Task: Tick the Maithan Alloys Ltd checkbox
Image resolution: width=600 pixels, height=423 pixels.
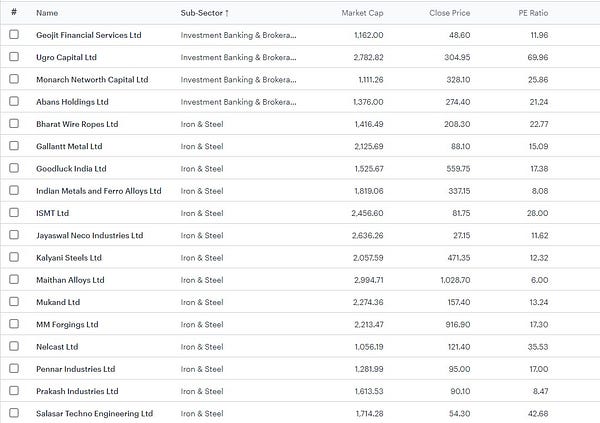Action: click(14, 279)
